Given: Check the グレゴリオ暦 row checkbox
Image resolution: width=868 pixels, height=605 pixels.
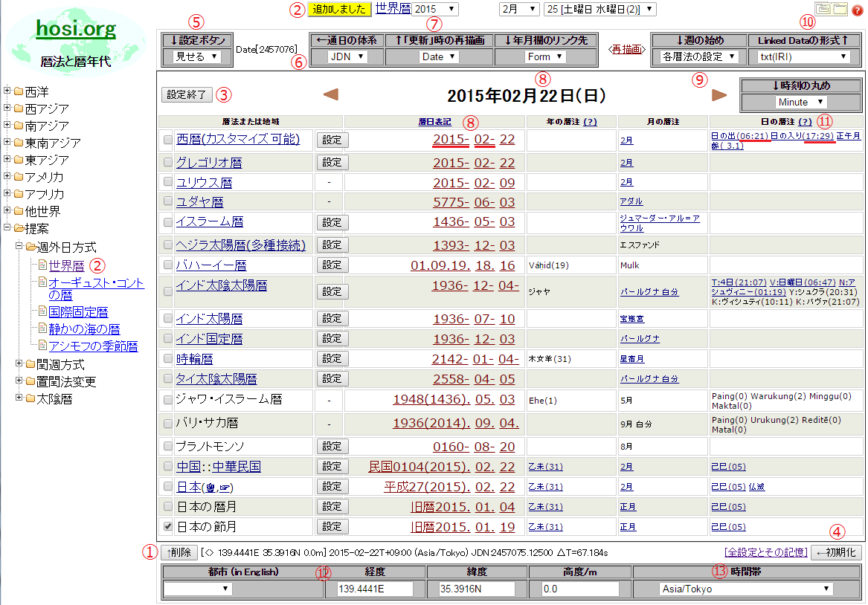Looking at the screenshot, I should tap(167, 163).
